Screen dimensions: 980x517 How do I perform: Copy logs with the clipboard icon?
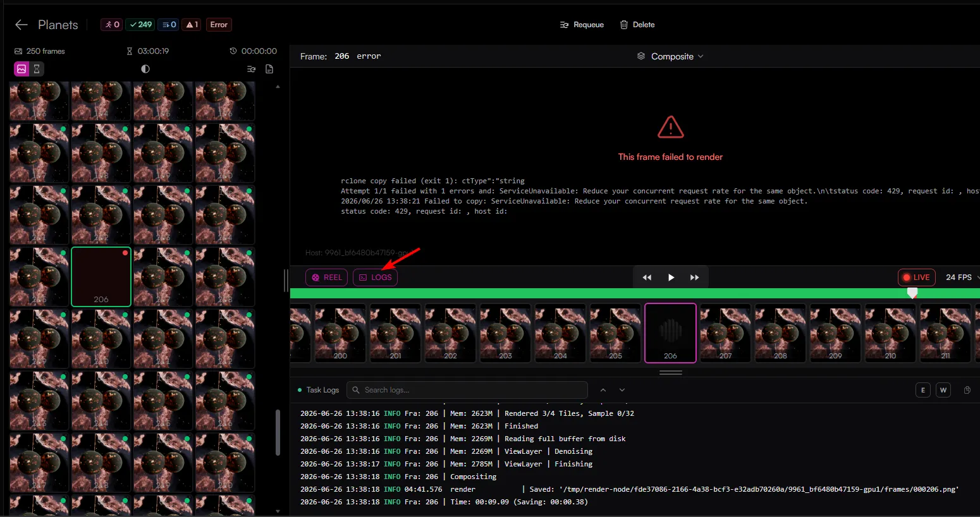[x=967, y=390]
